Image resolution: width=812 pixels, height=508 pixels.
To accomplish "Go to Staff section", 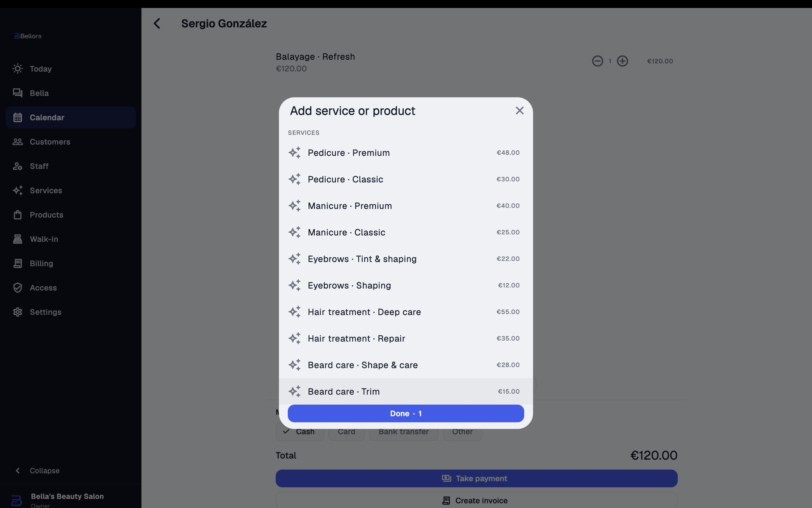I will 70,166.
